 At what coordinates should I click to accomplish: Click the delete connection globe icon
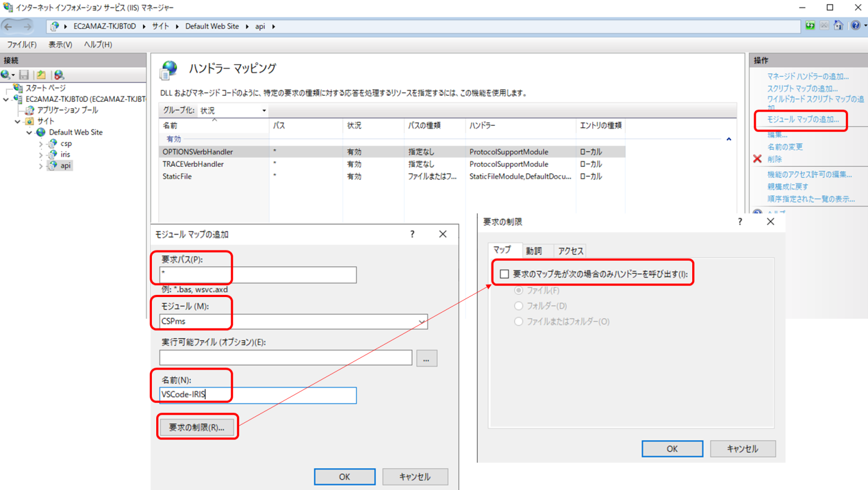pyautogui.click(x=59, y=75)
